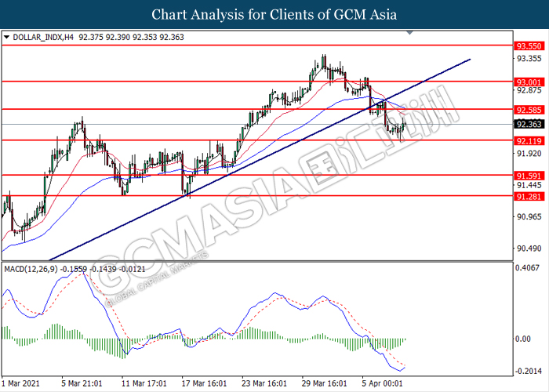Click the 29 Mar 16:01 time label

[x=325, y=383]
